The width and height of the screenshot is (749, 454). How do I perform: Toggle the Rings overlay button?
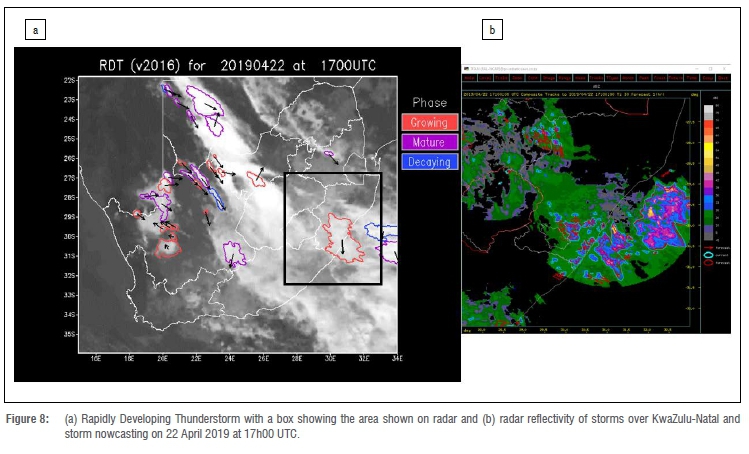564,77
